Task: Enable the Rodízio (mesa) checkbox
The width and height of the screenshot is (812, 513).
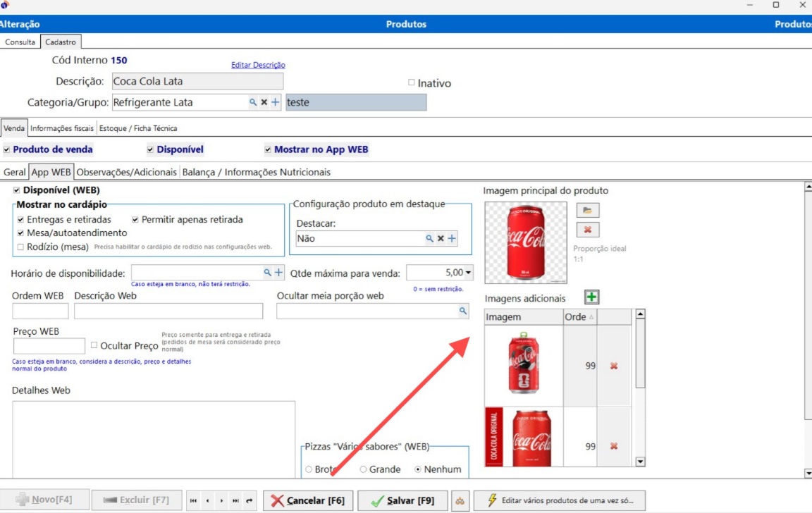Action: 20,247
